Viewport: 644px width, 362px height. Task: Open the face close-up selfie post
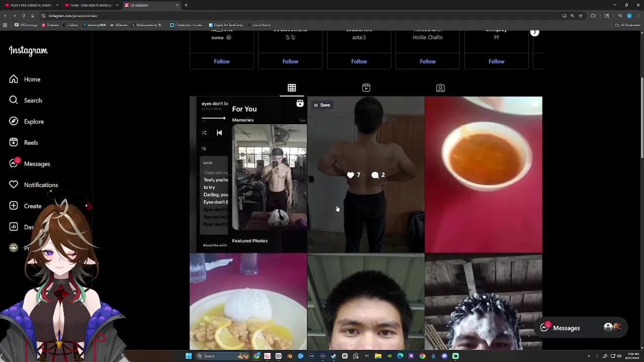[x=366, y=302]
